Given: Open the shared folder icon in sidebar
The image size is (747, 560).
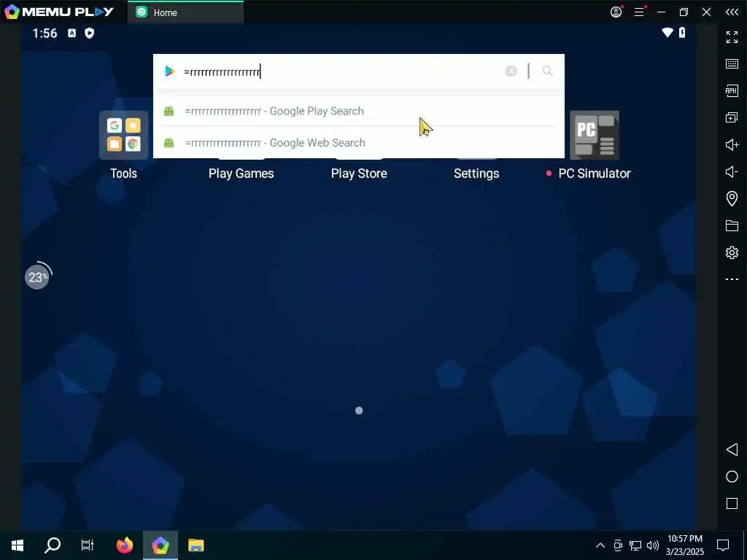Looking at the screenshot, I should point(732,225).
